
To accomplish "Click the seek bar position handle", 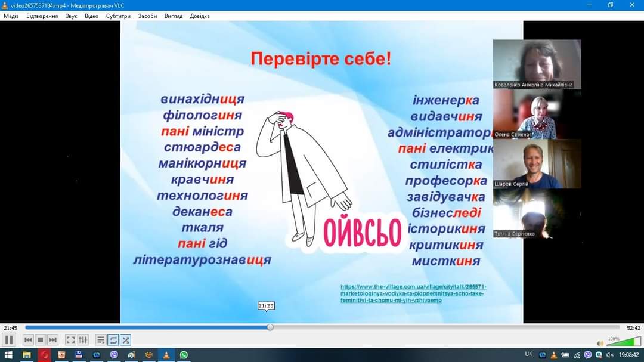I will pos(270,327).
